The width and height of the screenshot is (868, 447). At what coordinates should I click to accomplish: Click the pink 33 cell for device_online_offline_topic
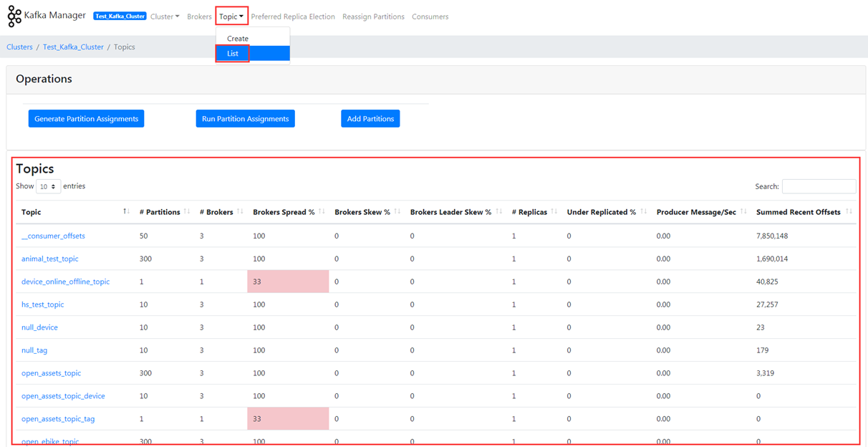[288, 282]
